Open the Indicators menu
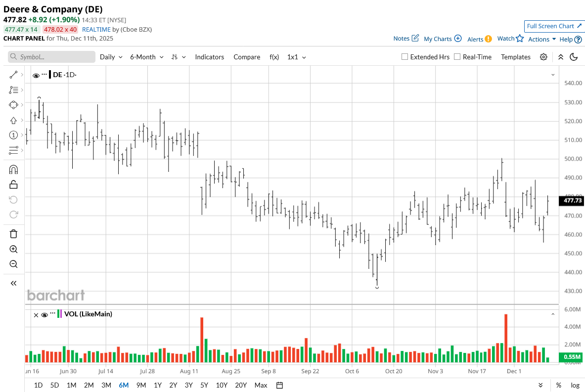 tap(209, 57)
